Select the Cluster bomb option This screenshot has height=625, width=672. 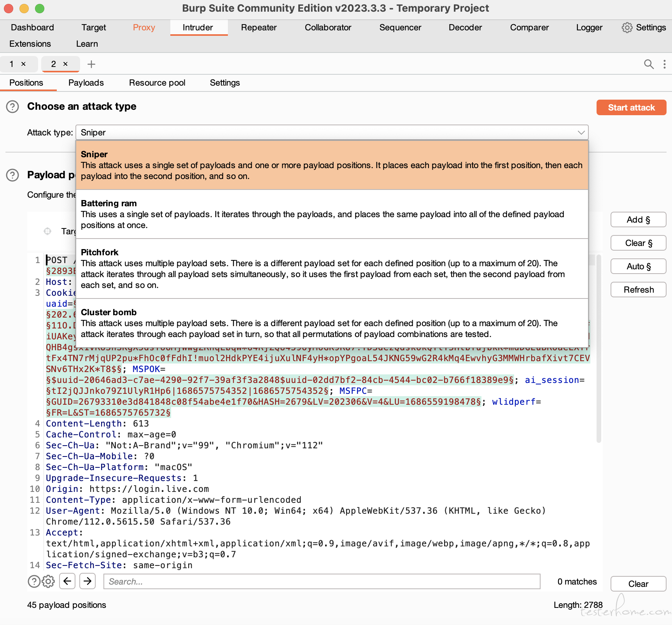coord(332,323)
